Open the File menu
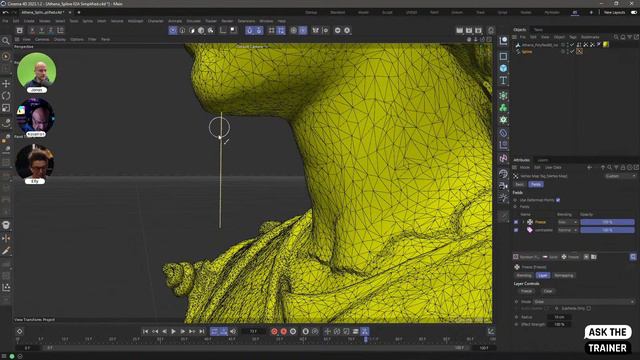Screen dimensions: 640x360 (x=5, y=21)
